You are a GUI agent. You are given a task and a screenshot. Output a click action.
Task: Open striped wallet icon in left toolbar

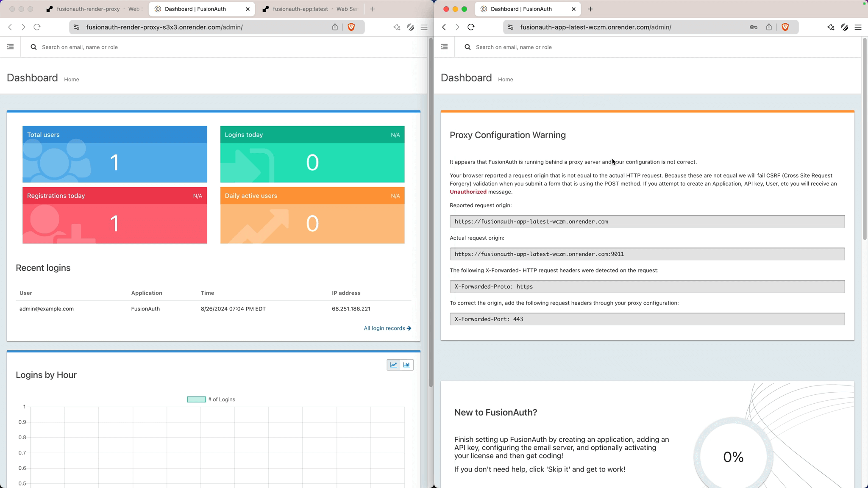(410, 27)
